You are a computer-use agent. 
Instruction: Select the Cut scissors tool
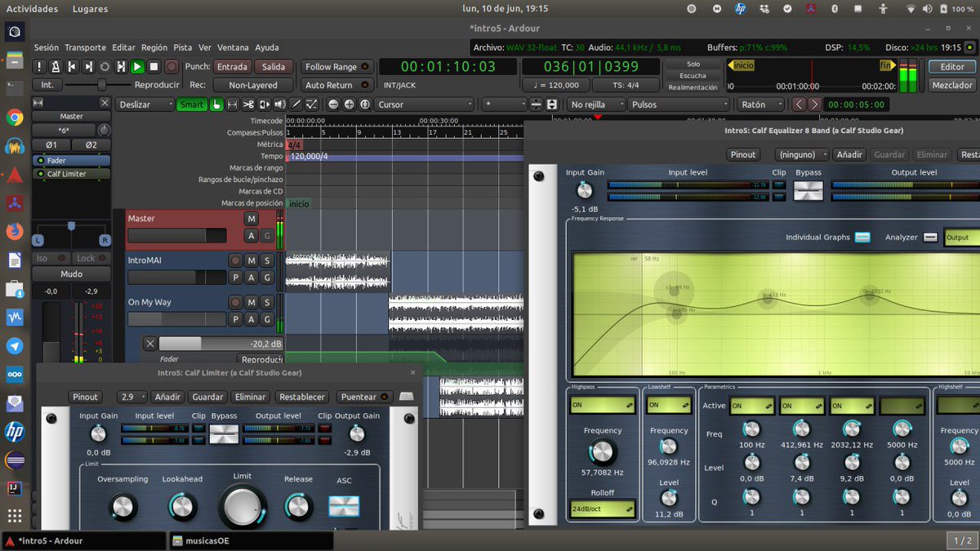click(248, 104)
